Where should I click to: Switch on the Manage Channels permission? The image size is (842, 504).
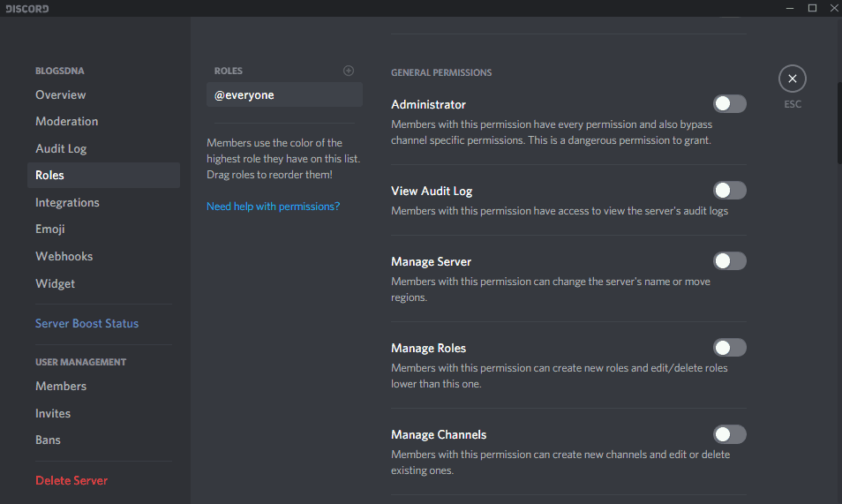coord(729,434)
